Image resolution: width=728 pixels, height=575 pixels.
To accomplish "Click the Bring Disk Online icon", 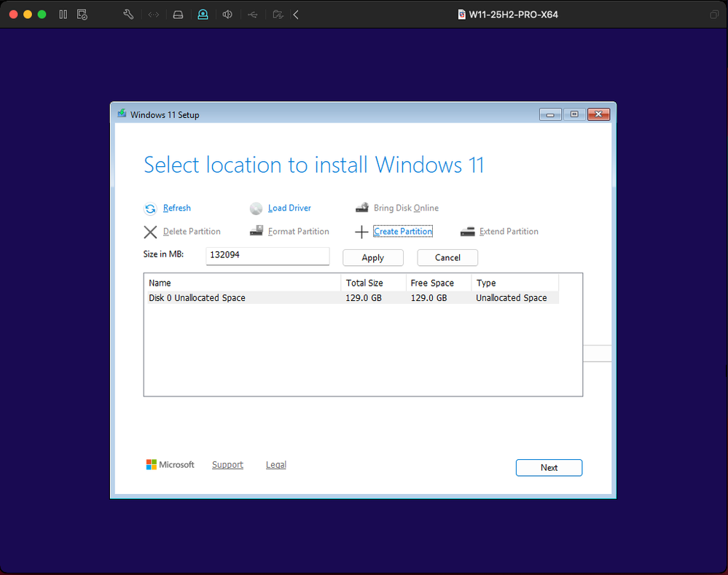I will click(x=362, y=208).
